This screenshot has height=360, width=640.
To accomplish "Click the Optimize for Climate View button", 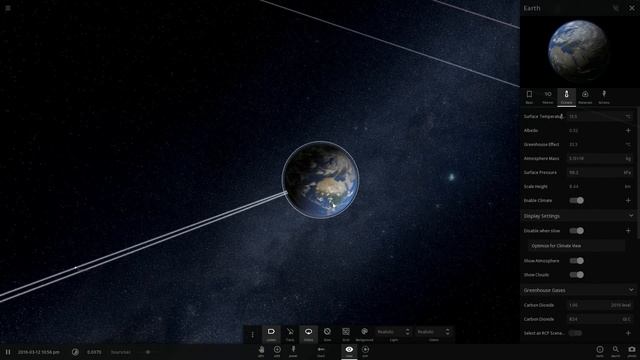I will click(576, 246).
